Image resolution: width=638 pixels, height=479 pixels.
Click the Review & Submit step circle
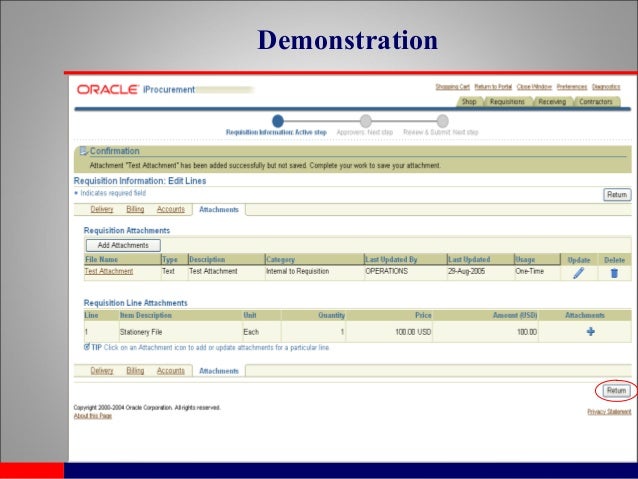[x=441, y=121]
